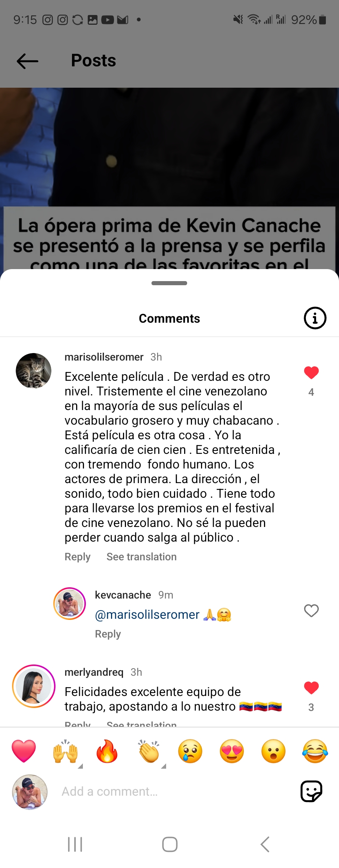Screen dimensions: 339x868
Task: Insert the fire emoji reaction
Action: pos(107,751)
